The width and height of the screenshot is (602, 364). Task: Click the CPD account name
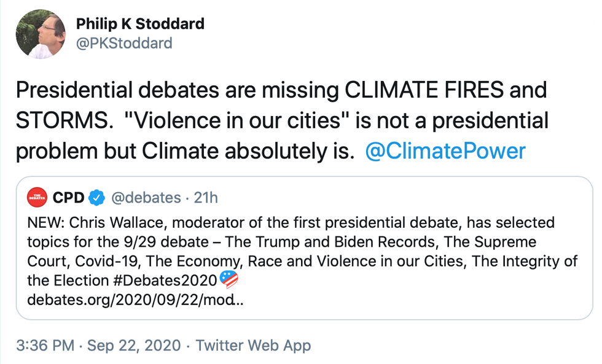click(x=69, y=198)
